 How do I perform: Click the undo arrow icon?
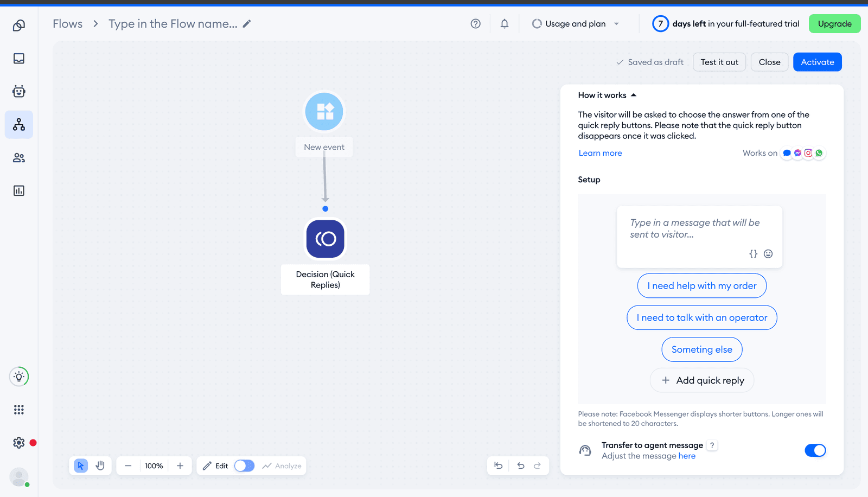[521, 466]
